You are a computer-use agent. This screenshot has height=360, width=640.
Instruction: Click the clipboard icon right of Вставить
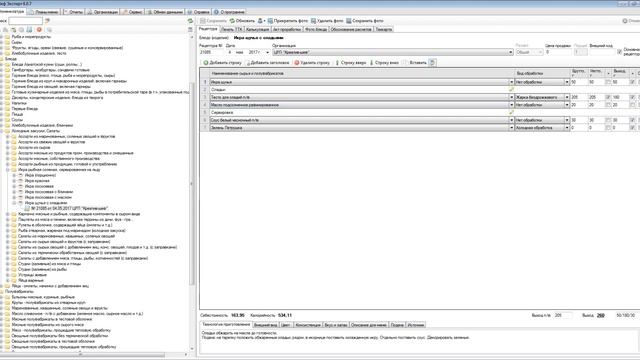(x=433, y=63)
